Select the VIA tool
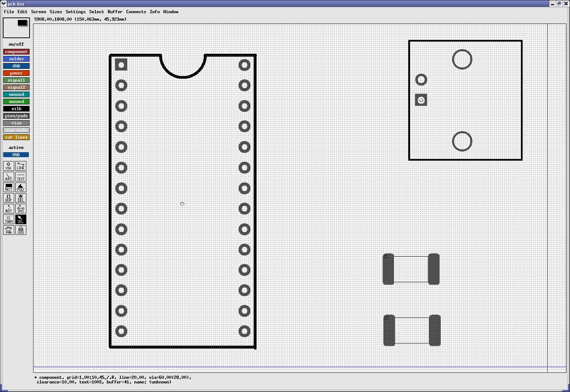This screenshot has width=570, height=392. point(9,166)
